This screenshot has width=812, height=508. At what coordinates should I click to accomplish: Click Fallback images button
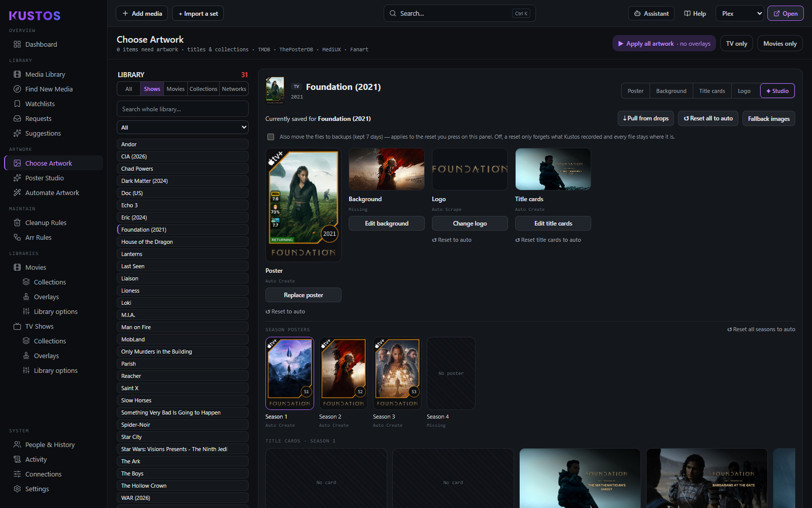coord(769,118)
